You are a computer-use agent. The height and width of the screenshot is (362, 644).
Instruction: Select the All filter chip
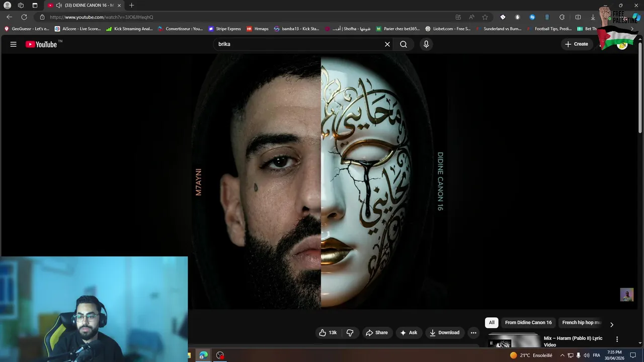click(x=492, y=323)
